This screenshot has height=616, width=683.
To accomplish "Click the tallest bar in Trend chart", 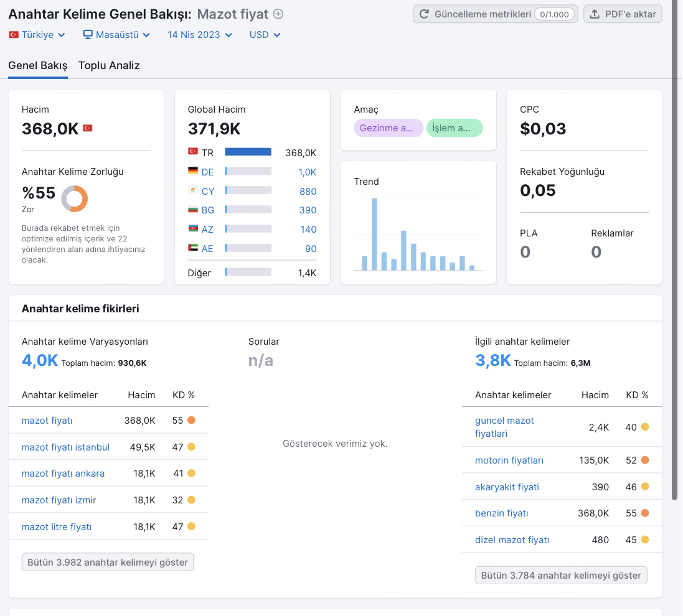I will 374,234.
